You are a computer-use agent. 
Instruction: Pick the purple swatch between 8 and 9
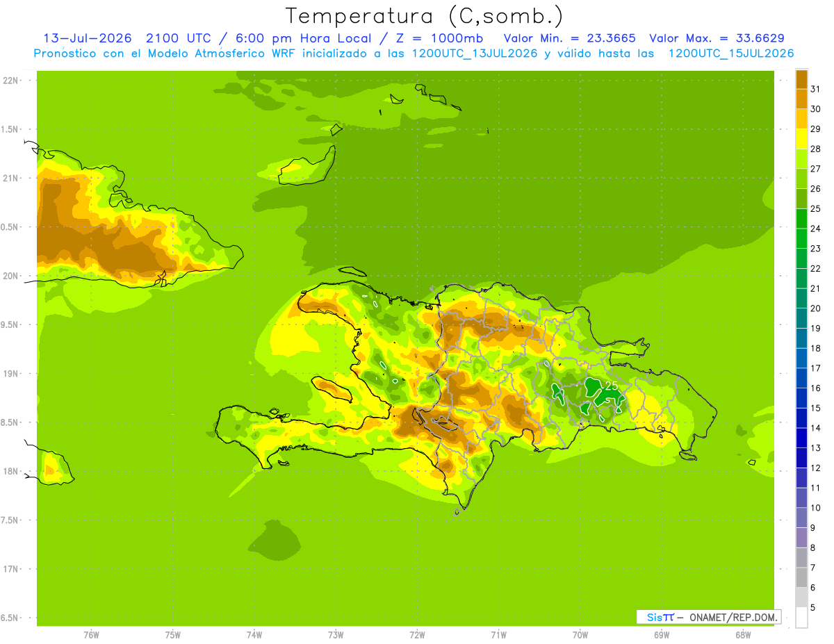(x=801, y=538)
